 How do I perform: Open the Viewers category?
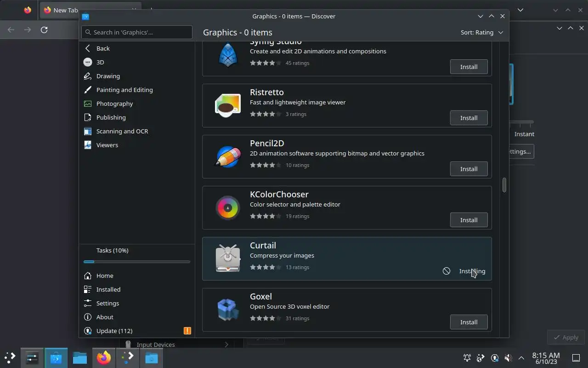(137, 145)
